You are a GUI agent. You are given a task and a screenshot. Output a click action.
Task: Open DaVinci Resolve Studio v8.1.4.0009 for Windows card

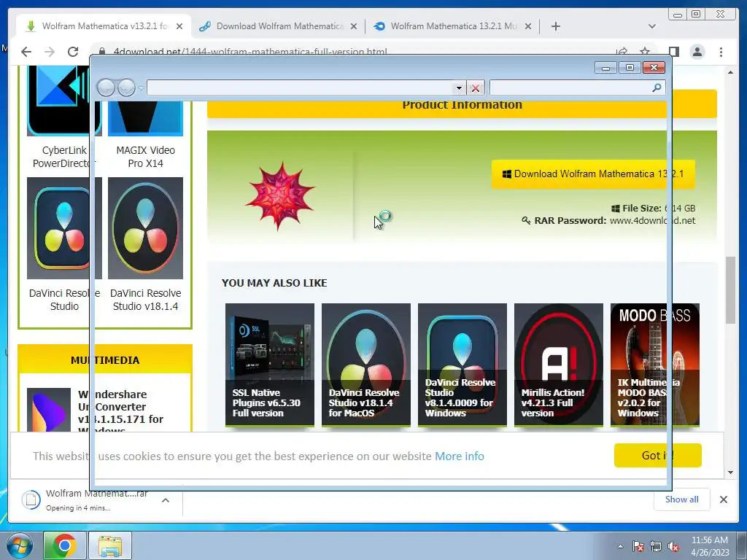(x=462, y=365)
